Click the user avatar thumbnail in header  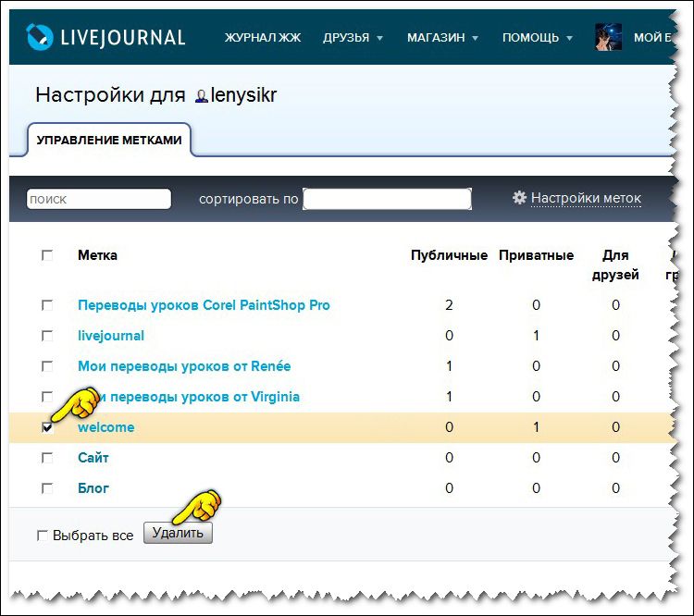click(608, 37)
